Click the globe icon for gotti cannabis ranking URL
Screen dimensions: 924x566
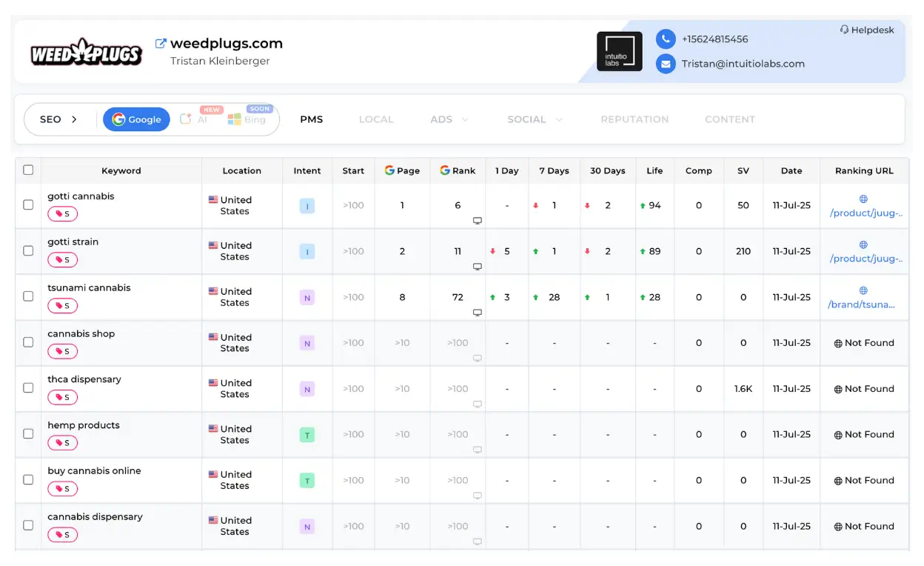(864, 198)
